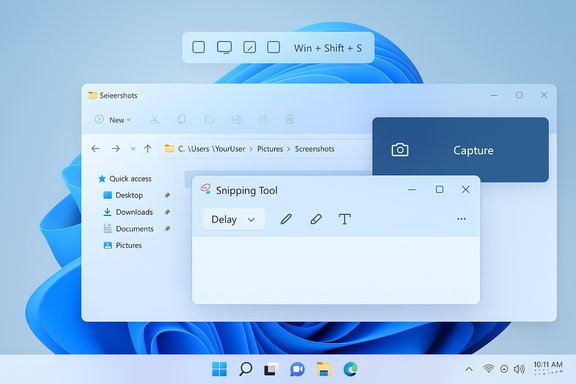Select the pen tool in Snipping Tool
Screen dimensions: 576x384
286,219
